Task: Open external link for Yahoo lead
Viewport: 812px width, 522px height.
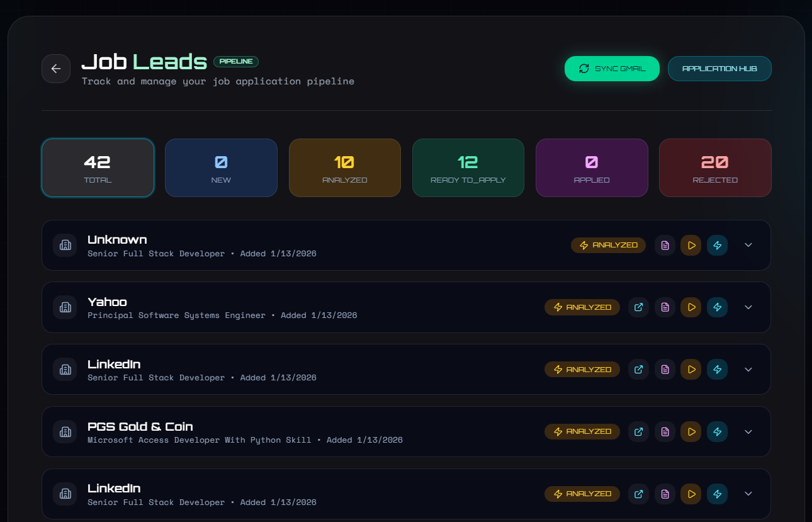Action: (x=638, y=307)
